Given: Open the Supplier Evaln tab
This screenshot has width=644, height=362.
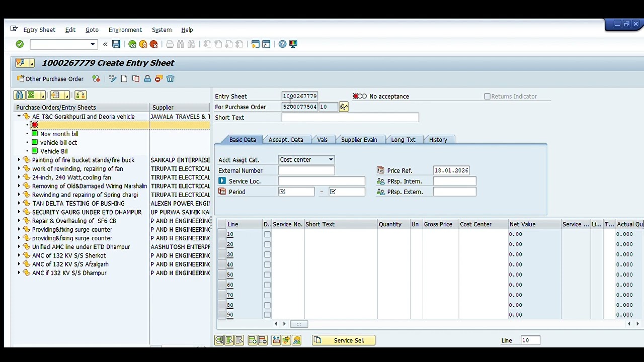Looking at the screenshot, I should 359,140.
